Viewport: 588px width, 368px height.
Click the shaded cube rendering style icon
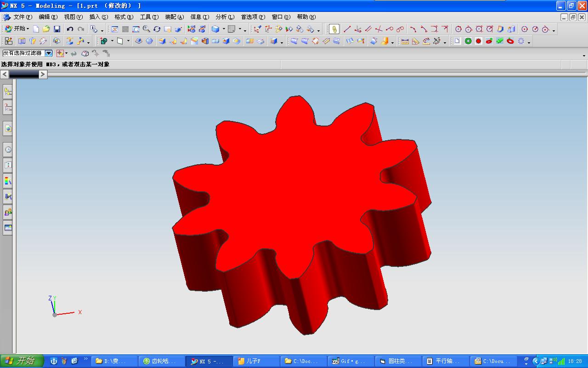point(215,29)
